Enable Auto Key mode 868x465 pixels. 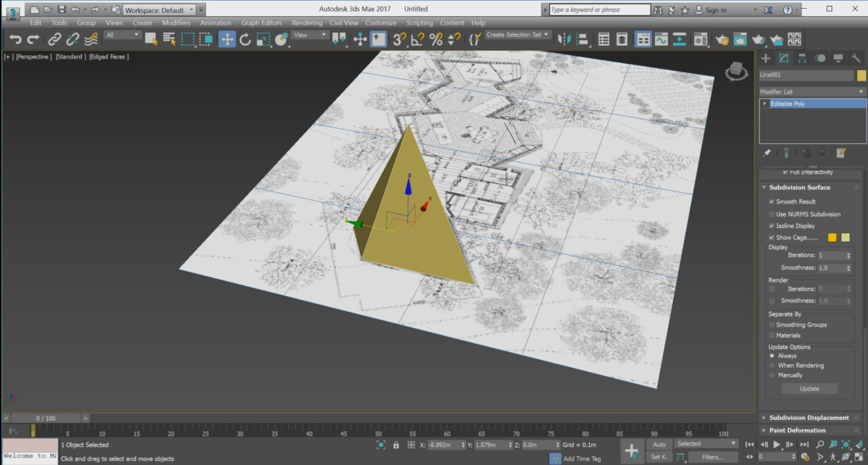(x=659, y=444)
